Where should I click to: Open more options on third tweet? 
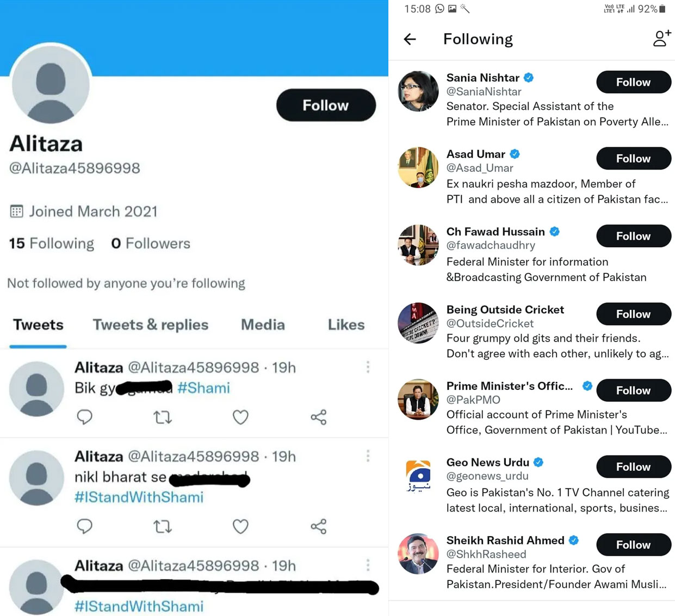tap(368, 565)
